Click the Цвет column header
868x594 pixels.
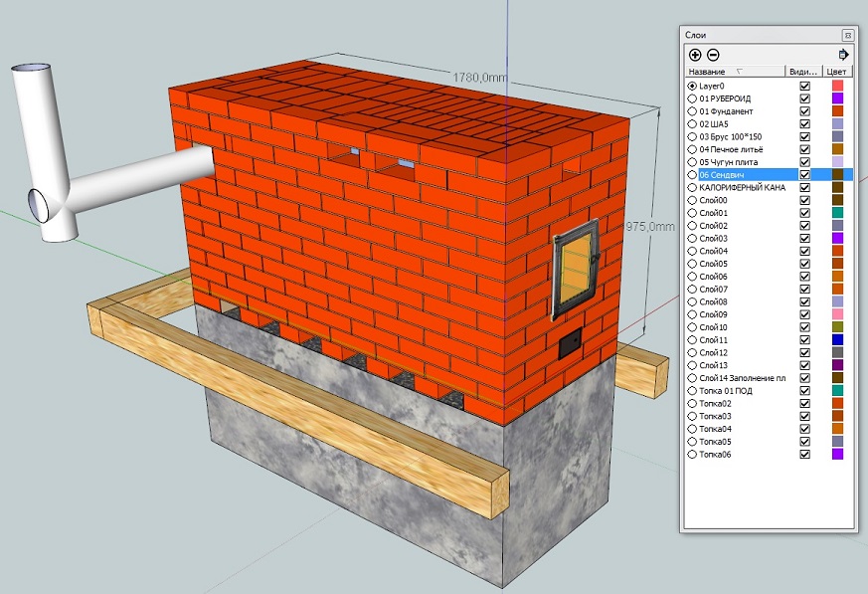[837, 72]
